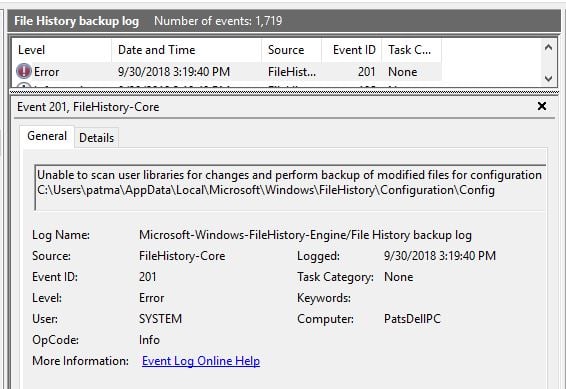
Task: Click the event description text box
Action: (x=290, y=188)
